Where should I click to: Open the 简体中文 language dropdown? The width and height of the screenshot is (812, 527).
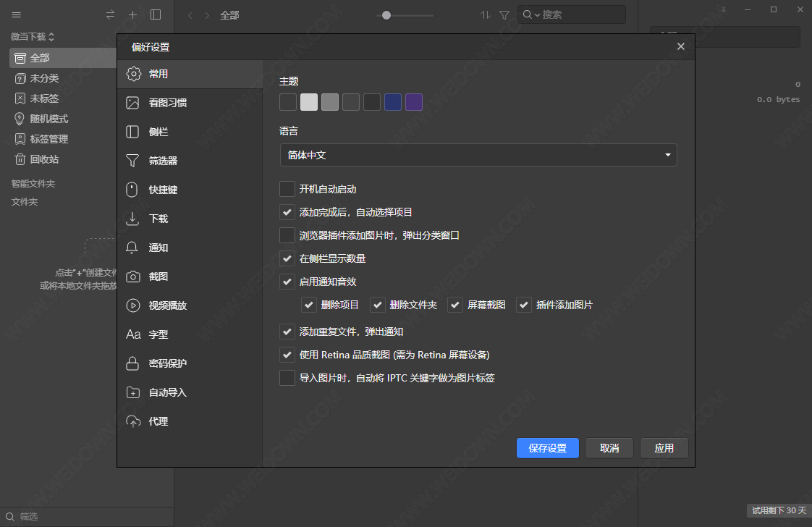click(478, 155)
